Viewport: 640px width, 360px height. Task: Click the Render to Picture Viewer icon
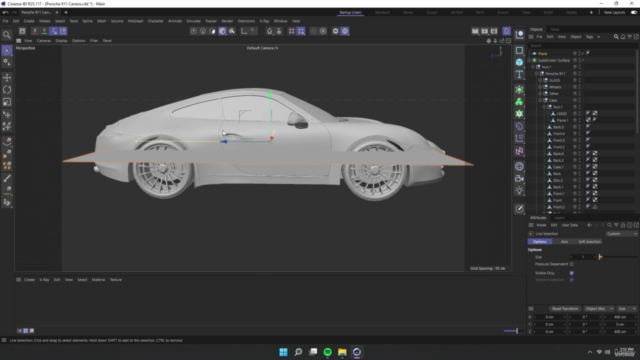click(484, 31)
